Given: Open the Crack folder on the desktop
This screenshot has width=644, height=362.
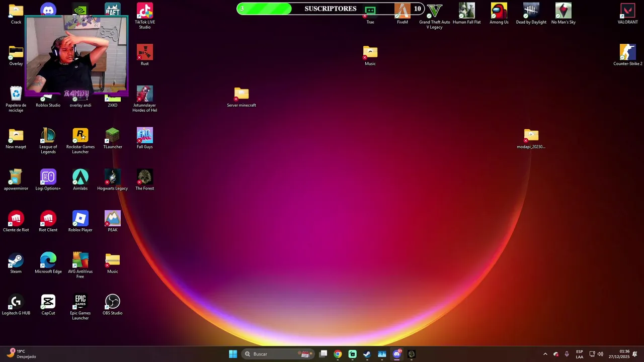Looking at the screenshot, I should click(x=16, y=14).
